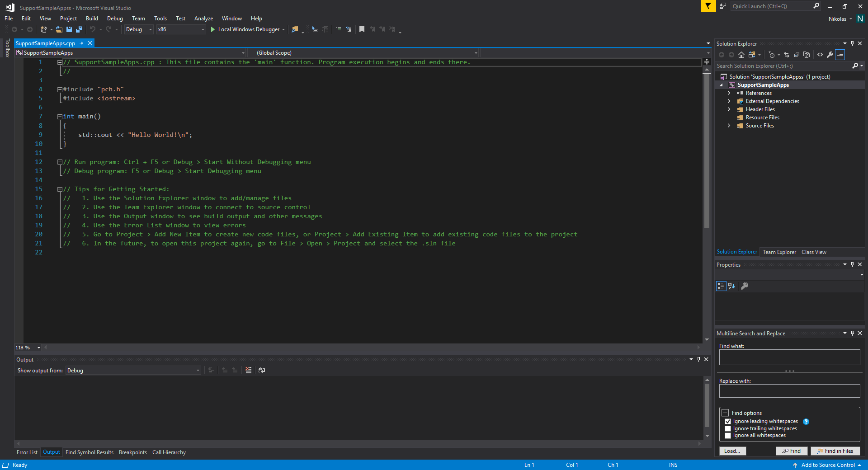Expand the Source Files node
868x470 pixels.
pyautogui.click(x=729, y=126)
